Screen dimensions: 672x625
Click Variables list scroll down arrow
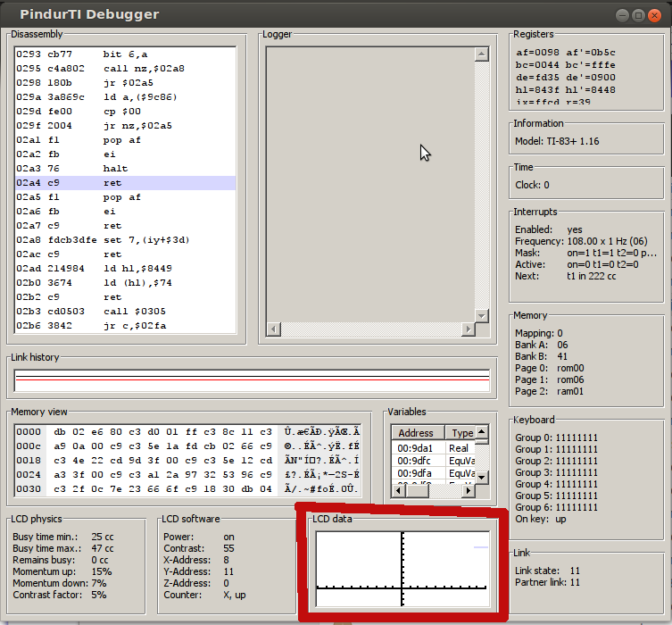click(482, 477)
